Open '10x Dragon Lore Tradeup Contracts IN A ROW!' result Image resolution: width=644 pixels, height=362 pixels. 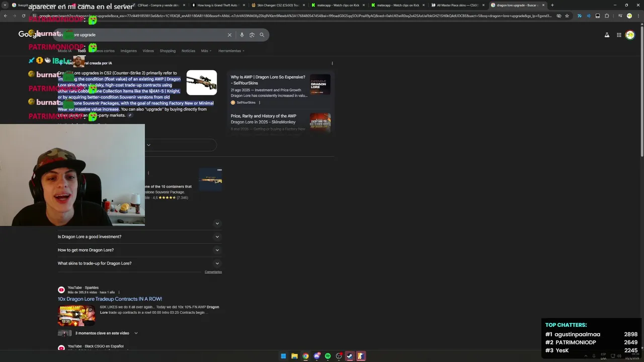click(x=110, y=299)
